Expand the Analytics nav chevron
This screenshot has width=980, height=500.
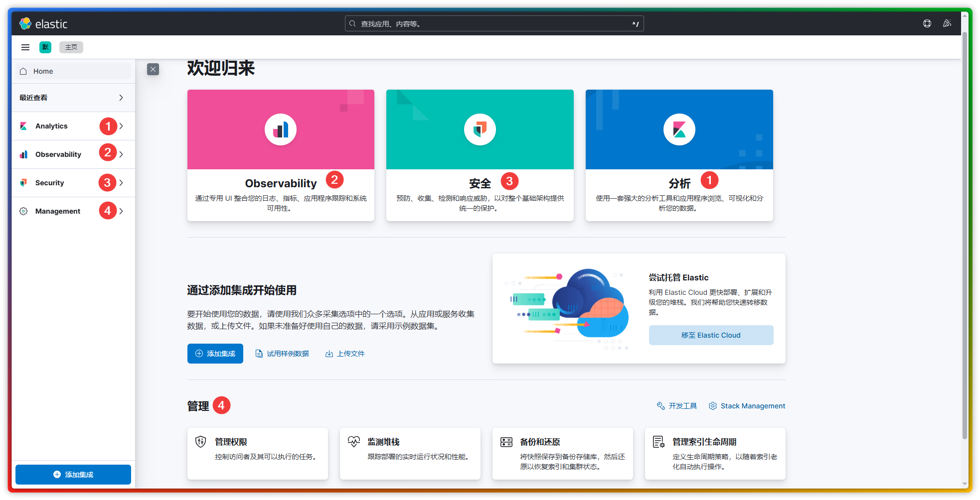121,126
